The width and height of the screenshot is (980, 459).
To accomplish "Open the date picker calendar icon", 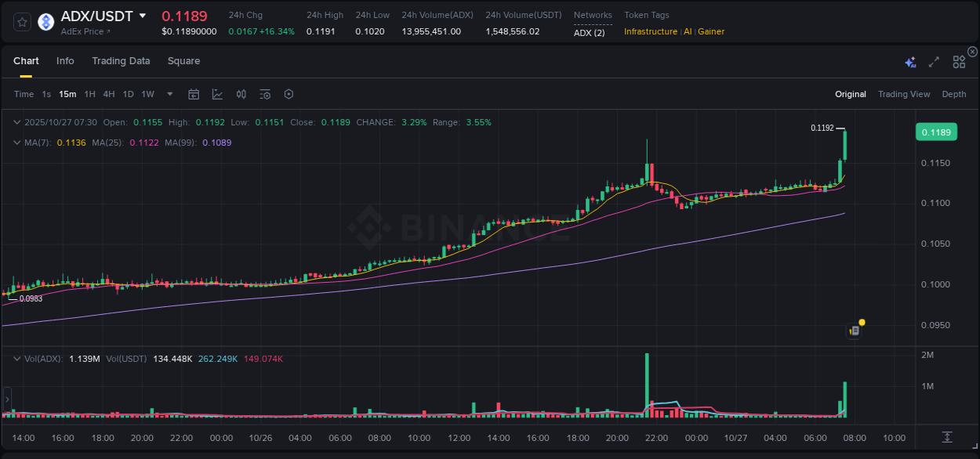I will coord(194,94).
